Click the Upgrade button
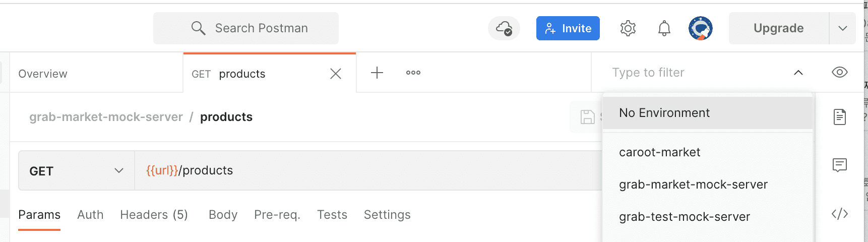868x242 pixels. [778, 28]
